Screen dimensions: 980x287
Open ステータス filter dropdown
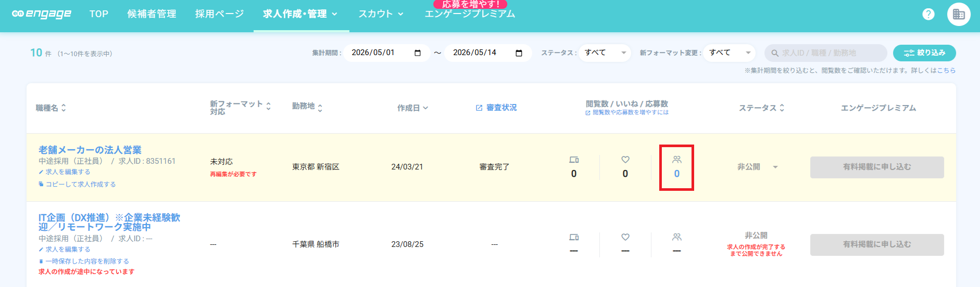(605, 53)
